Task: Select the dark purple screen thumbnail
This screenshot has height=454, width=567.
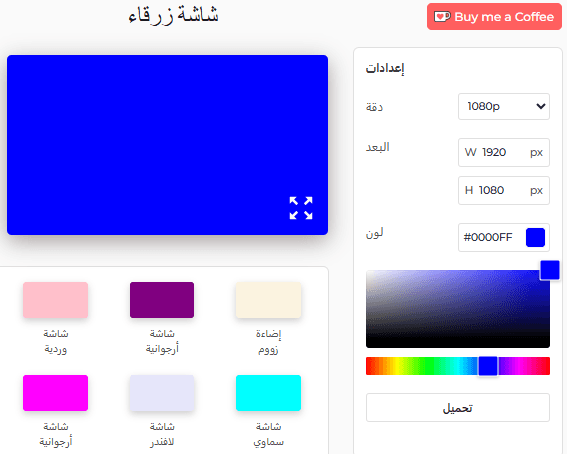Action: [x=162, y=300]
